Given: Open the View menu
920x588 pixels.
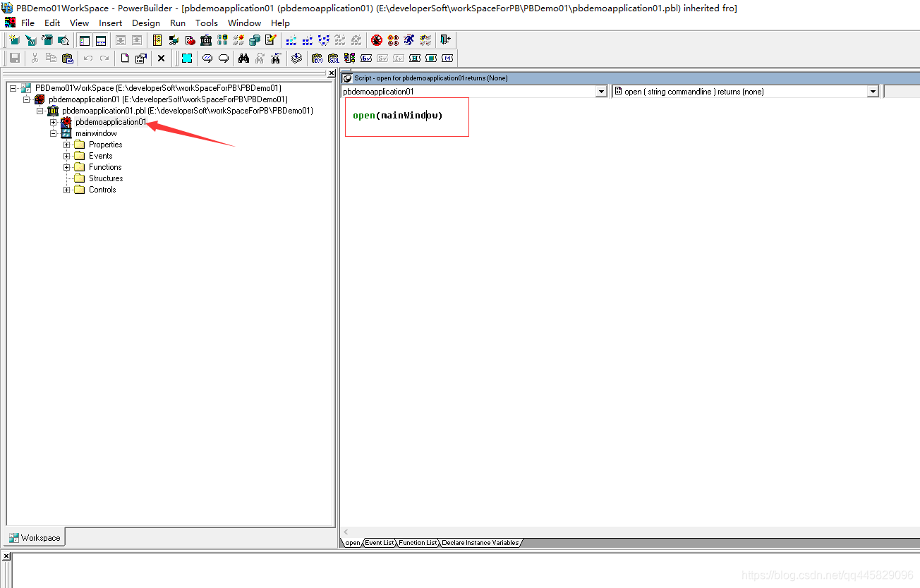Looking at the screenshot, I should point(80,23).
